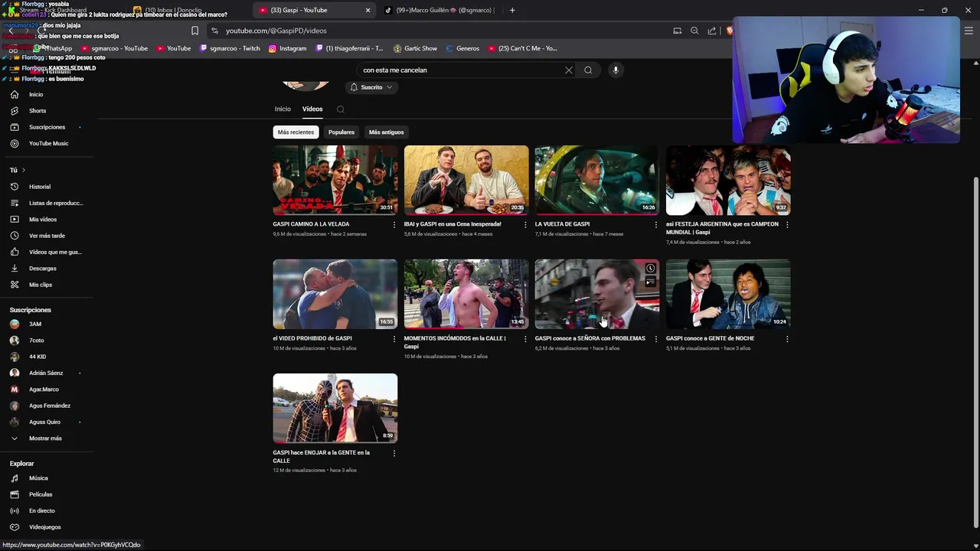Switch to Marco Guillén TikTok tab
Image resolution: width=980 pixels, height=551 pixels.
(x=439, y=10)
